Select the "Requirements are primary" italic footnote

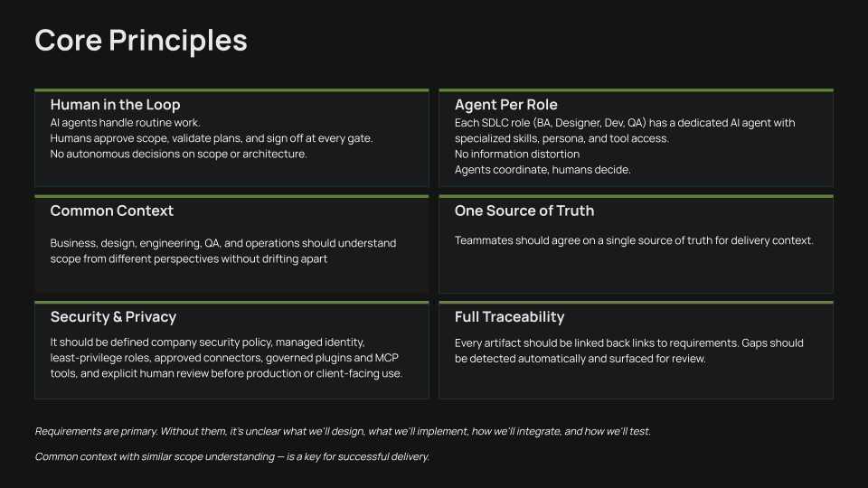coord(342,431)
